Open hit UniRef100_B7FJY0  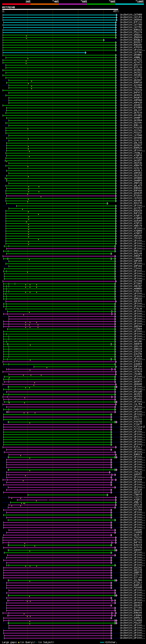(131, 22)
